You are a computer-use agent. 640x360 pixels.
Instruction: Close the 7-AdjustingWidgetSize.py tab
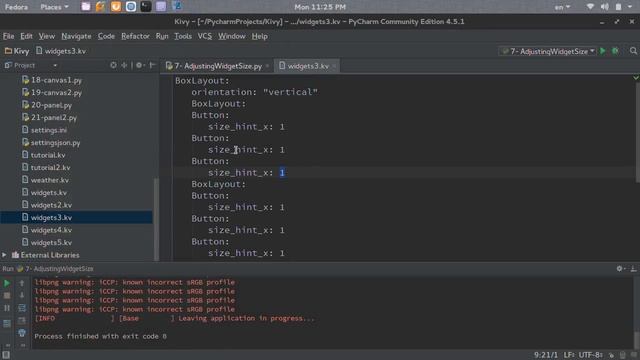(267, 66)
